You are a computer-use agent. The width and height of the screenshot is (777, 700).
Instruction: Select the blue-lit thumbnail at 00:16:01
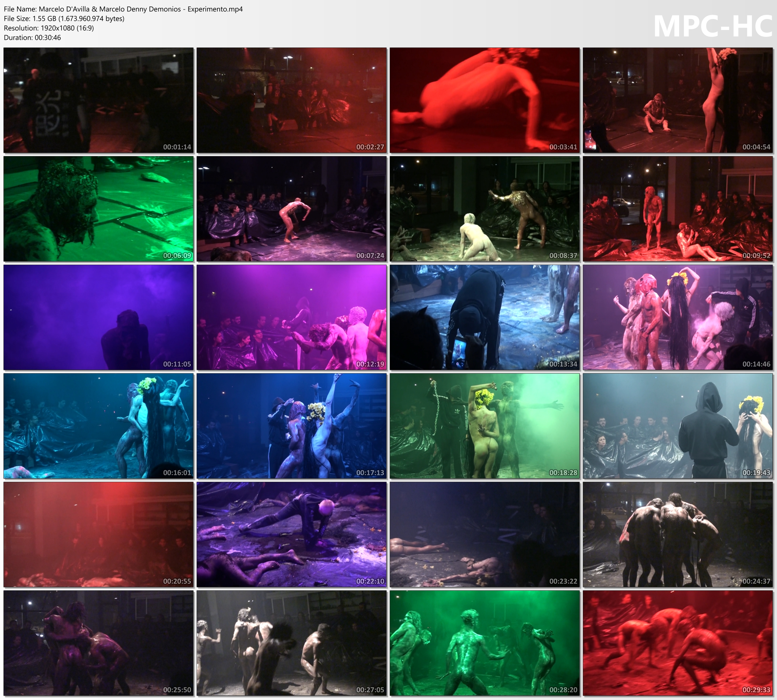coord(98,426)
